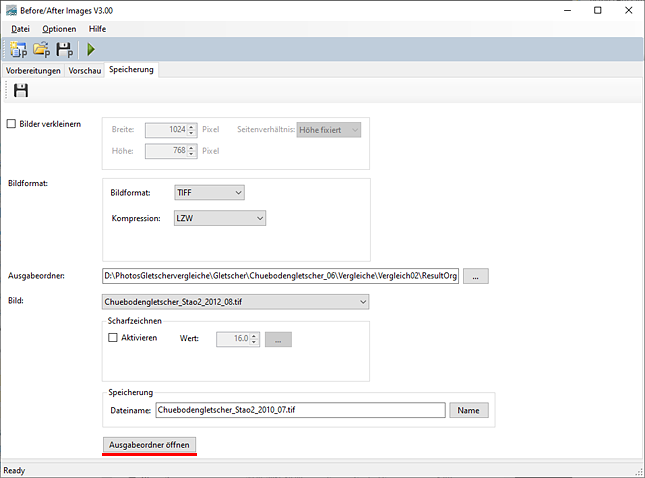Increase the Breite spinner value
The image size is (645, 478).
pyautogui.click(x=191, y=127)
